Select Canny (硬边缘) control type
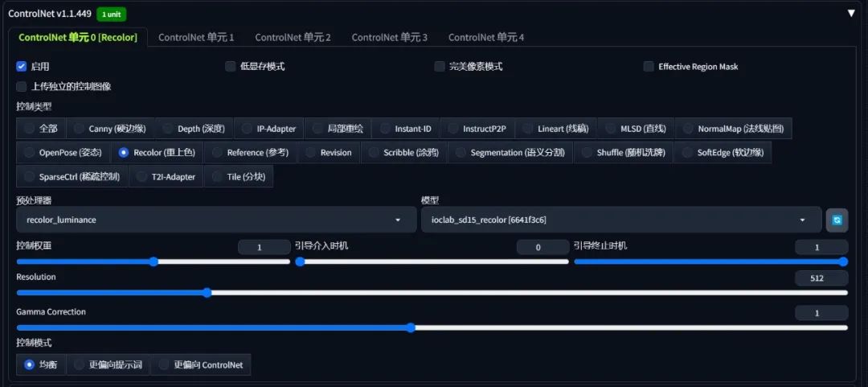 click(110, 129)
